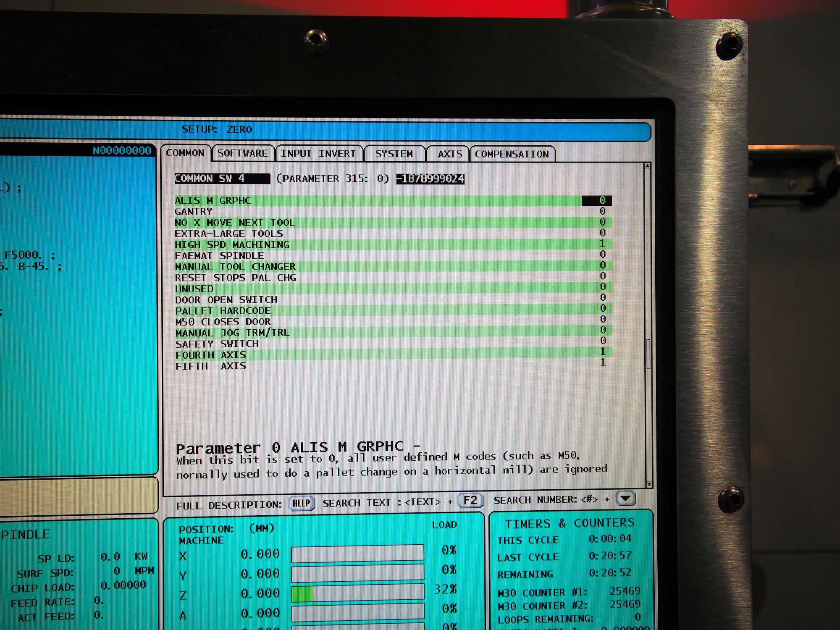840x630 pixels.
Task: Toggle the FOURTH AXIS bit value
Action: click(603, 351)
